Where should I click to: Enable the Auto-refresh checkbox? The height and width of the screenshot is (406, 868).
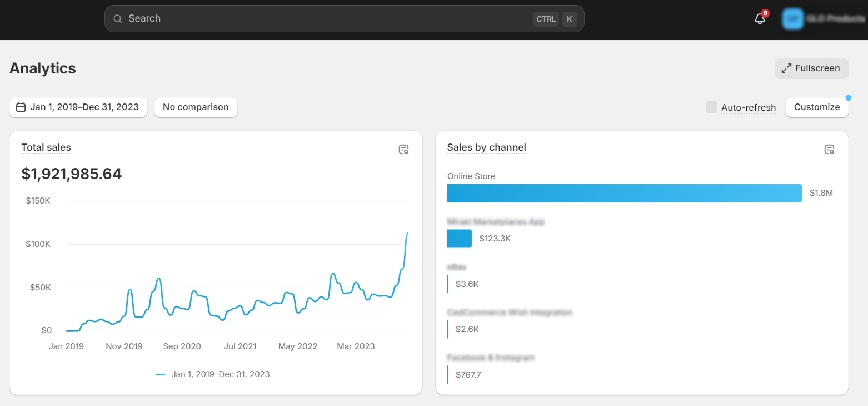pos(711,107)
